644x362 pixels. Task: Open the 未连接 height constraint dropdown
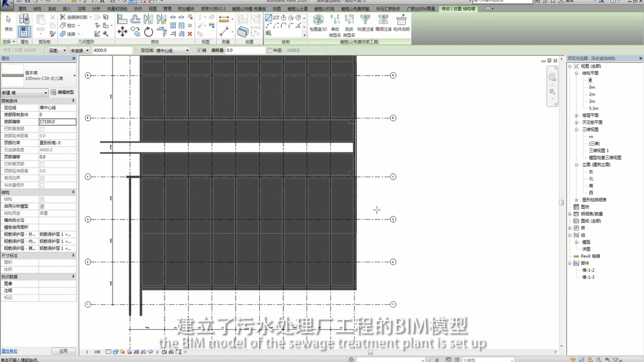pos(80,50)
